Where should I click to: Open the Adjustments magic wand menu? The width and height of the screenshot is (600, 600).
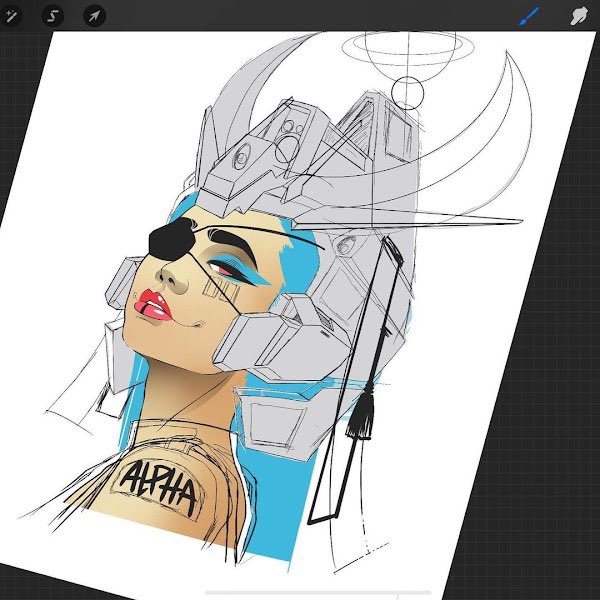coord(10,16)
